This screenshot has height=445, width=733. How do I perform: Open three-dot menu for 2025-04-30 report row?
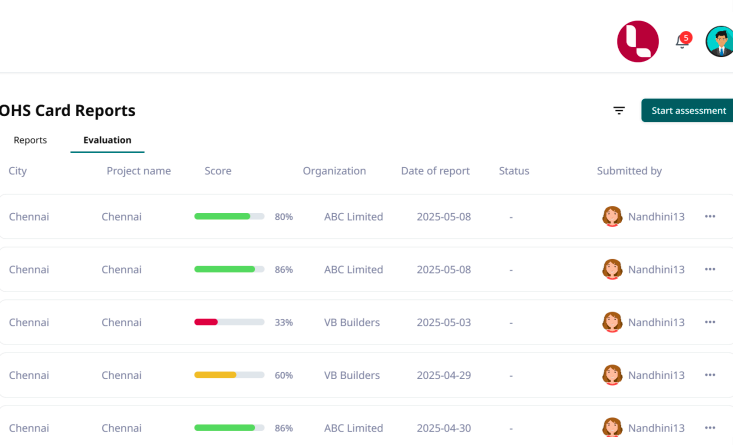710,428
